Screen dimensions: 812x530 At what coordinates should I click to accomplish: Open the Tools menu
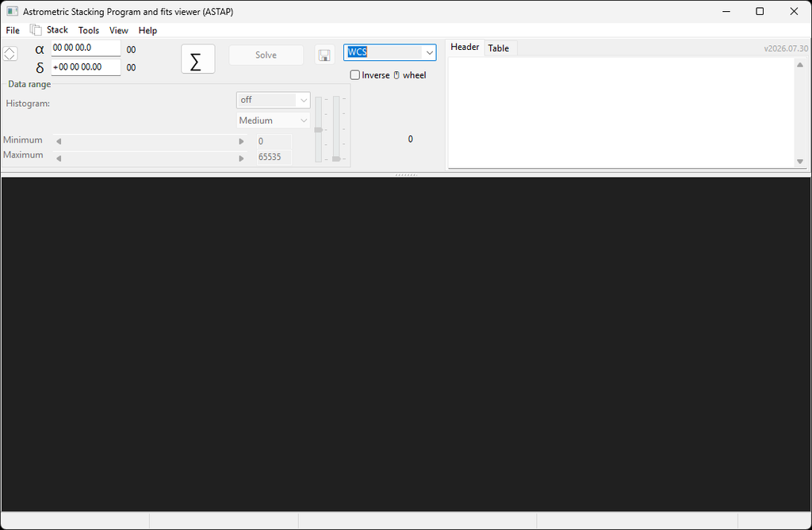89,31
